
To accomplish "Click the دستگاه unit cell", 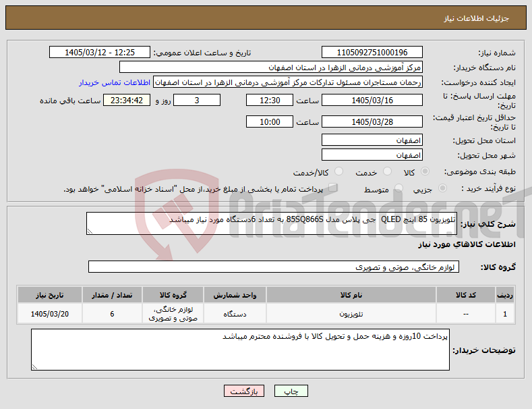I will pos(235,314).
